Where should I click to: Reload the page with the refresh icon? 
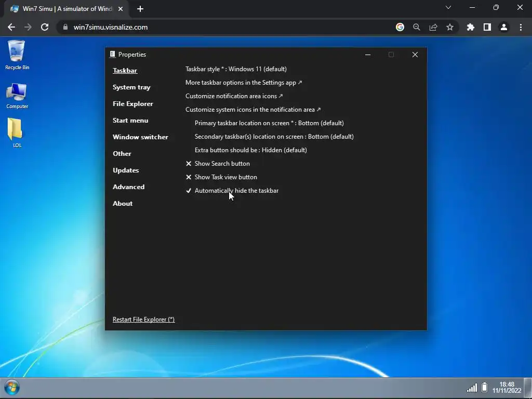point(45,27)
